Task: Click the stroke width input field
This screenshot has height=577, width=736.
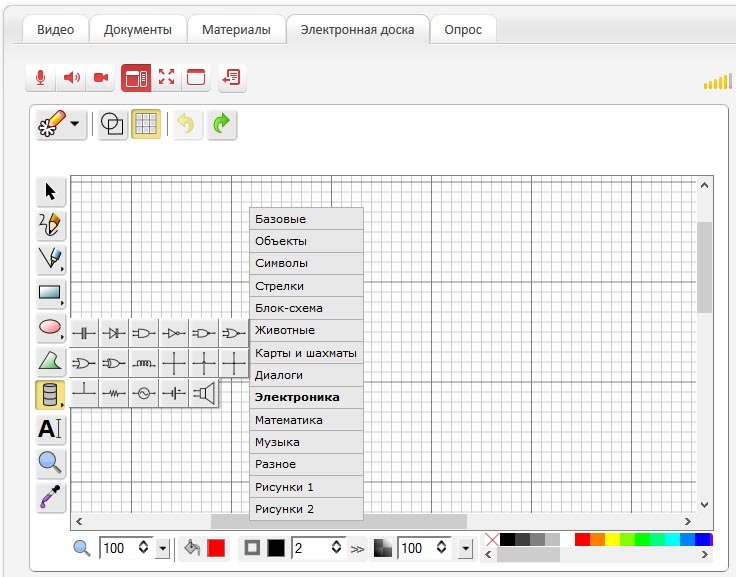Action: [310, 548]
